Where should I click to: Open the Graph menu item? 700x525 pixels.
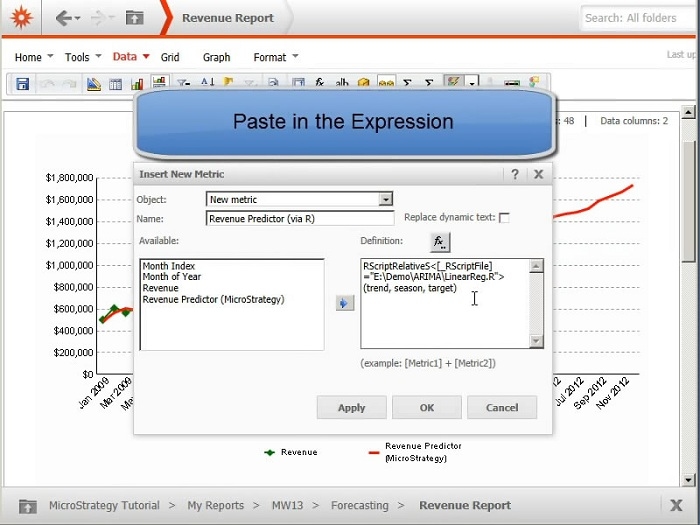click(x=216, y=57)
